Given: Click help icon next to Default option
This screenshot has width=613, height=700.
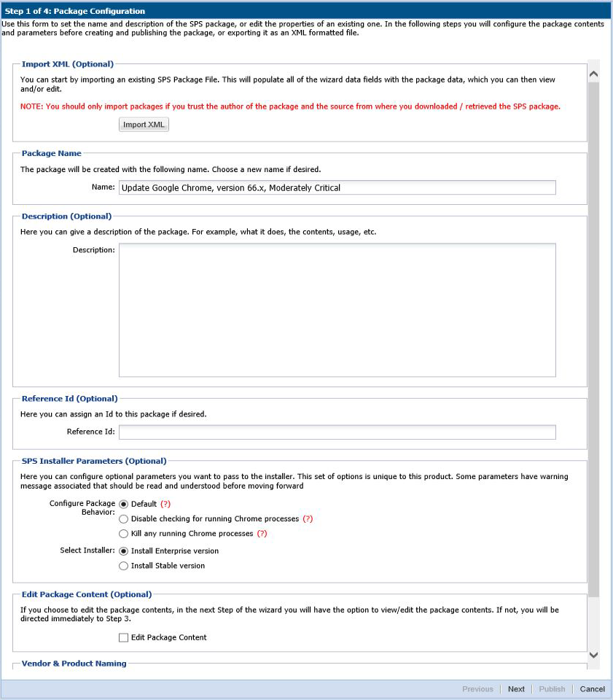Looking at the screenshot, I should [x=165, y=504].
